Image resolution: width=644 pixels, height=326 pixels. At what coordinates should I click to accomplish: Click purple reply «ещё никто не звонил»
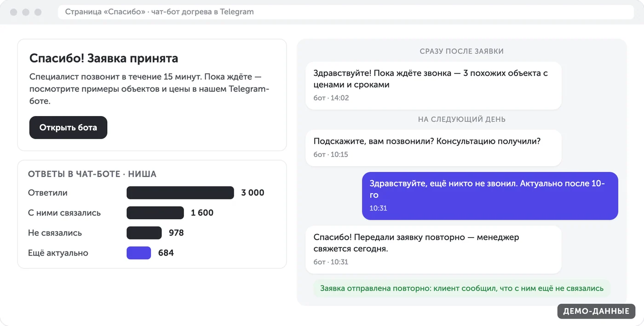click(x=490, y=196)
